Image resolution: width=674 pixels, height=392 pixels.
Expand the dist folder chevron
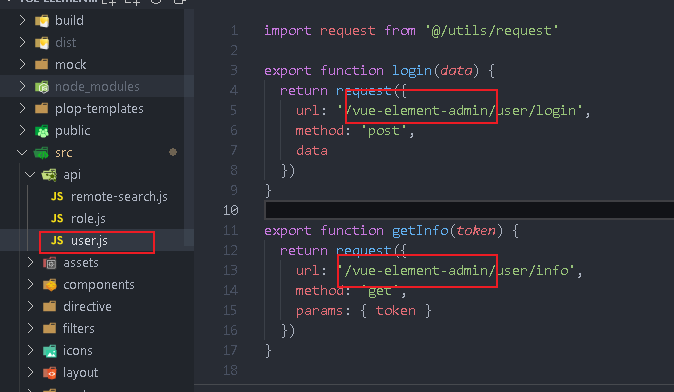[22, 42]
